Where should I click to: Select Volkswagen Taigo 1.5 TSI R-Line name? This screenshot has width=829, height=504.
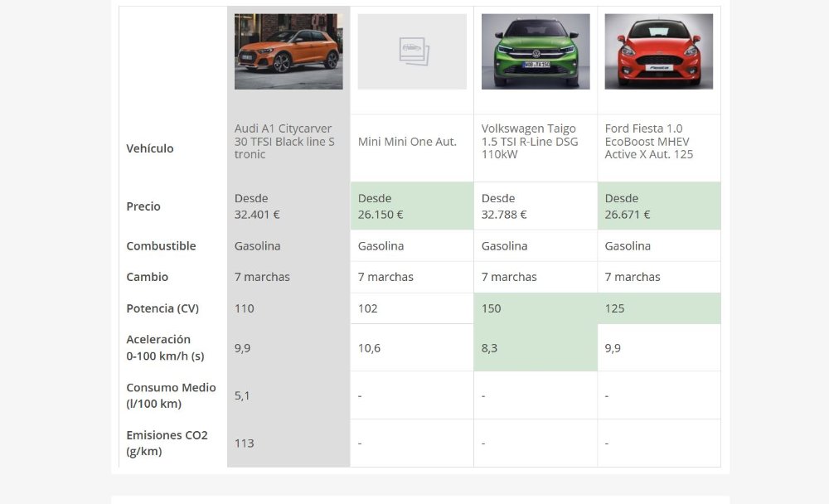click(x=530, y=141)
